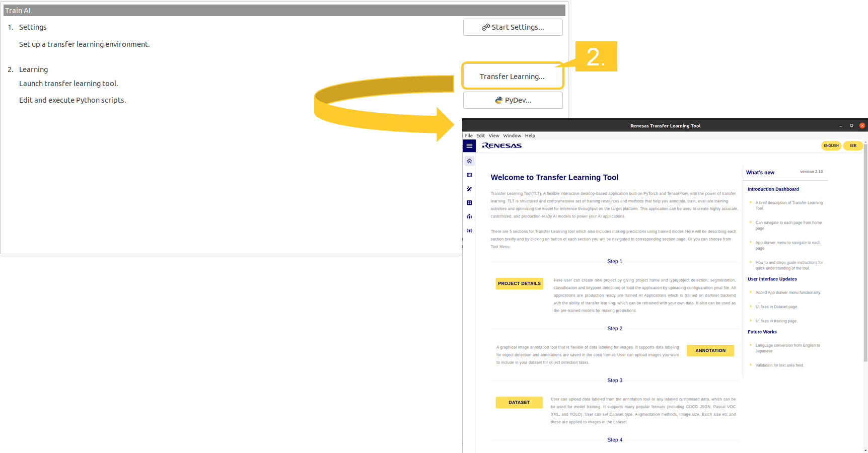Image resolution: width=868 pixels, height=453 pixels.
Task: Open the prediction broadcast sidebar icon
Action: tap(469, 231)
